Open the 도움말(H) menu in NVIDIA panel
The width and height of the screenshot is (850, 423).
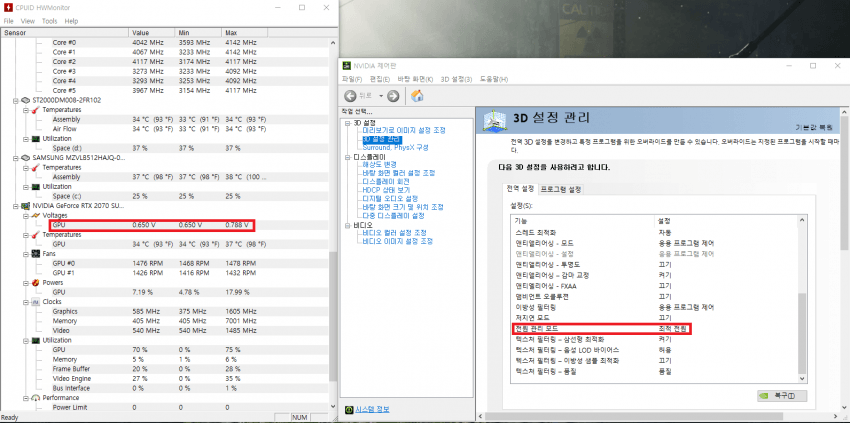494,79
